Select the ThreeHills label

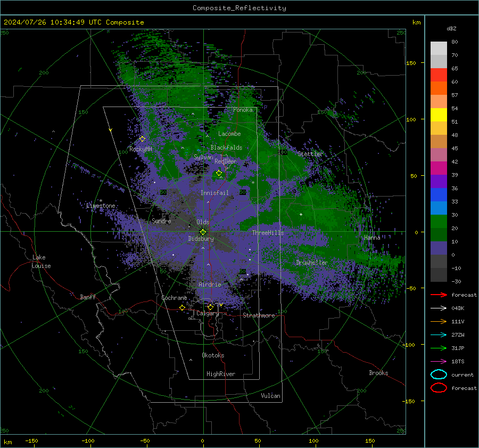268,233
